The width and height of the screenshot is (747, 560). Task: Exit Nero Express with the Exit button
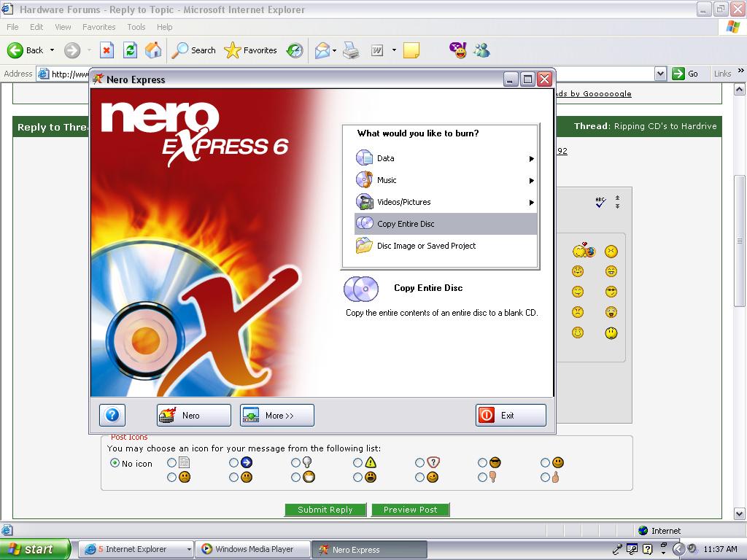[x=511, y=415]
